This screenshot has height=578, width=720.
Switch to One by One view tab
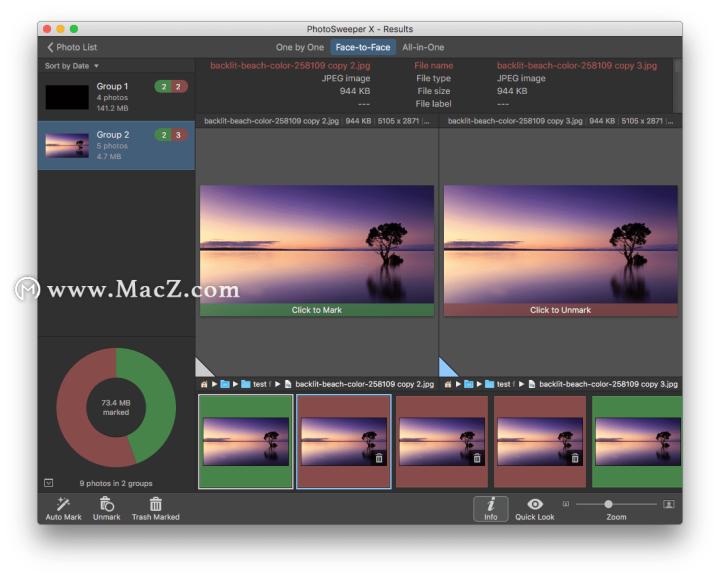click(x=300, y=47)
